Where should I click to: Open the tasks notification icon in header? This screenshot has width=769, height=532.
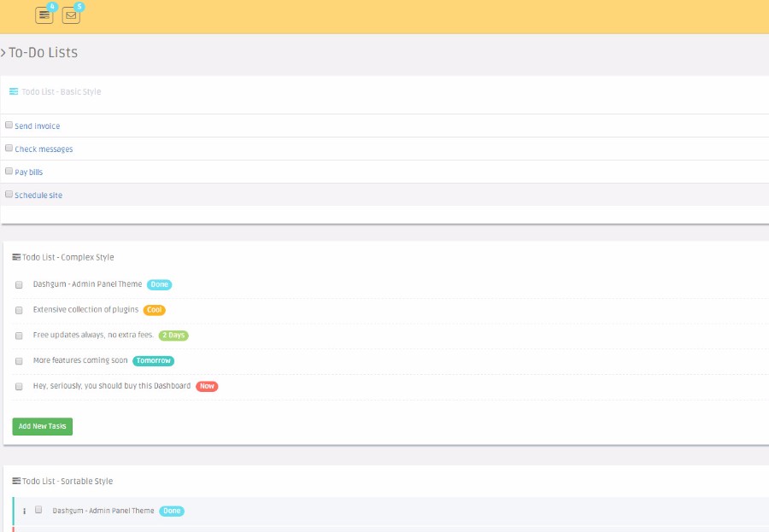click(x=44, y=15)
